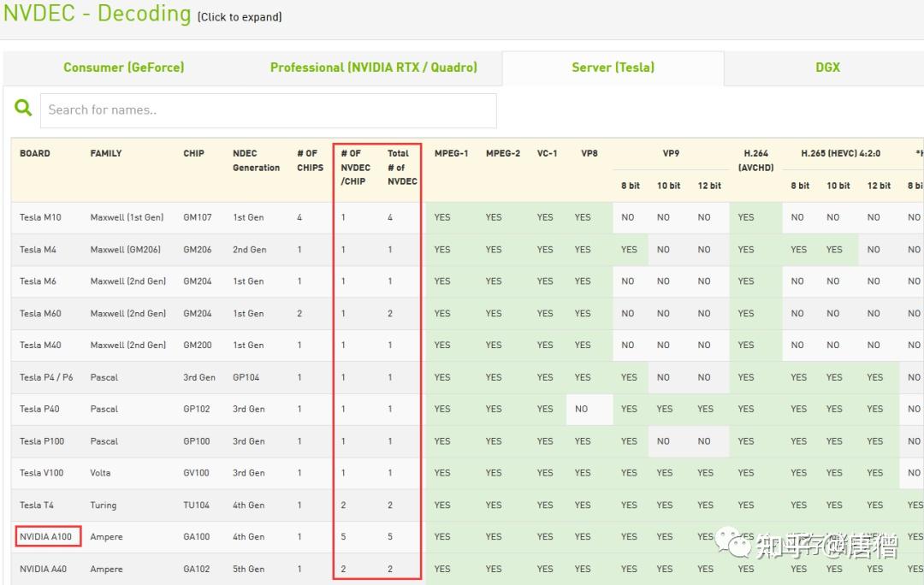Select the Tesla M10 board cell
This screenshot has width=924, height=585.
[x=40, y=217]
